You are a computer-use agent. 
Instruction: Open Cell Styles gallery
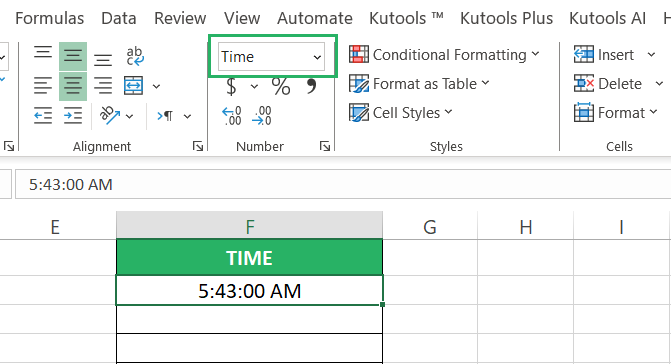tap(401, 113)
